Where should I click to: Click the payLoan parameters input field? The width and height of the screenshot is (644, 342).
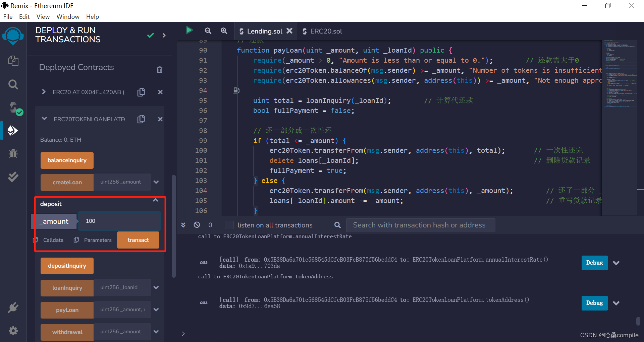pyautogui.click(x=122, y=310)
